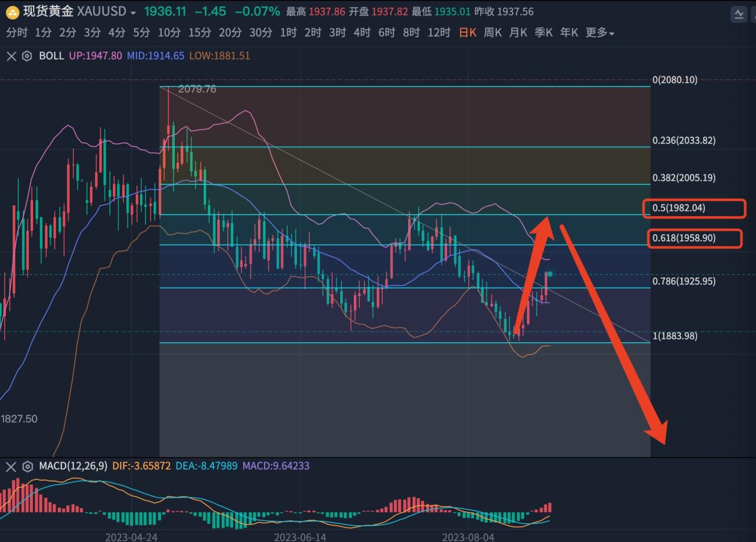Open MACD settings hexagon icon
The height and width of the screenshot is (542, 756).
[x=27, y=466]
